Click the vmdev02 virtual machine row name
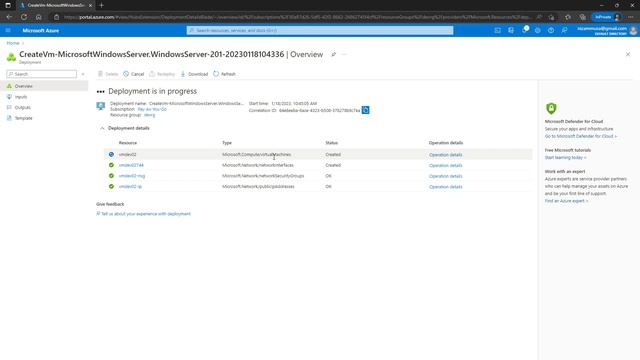Viewport: 640px width, 360px height. 128,155
